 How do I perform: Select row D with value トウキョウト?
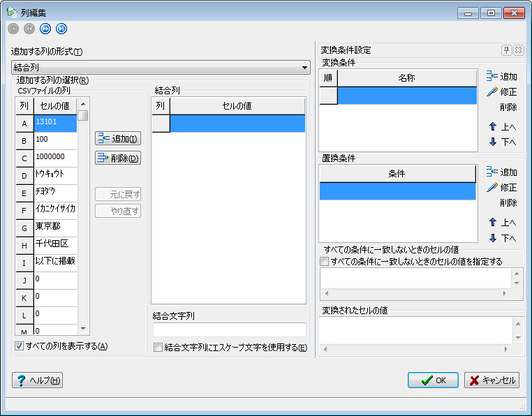tap(54, 175)
